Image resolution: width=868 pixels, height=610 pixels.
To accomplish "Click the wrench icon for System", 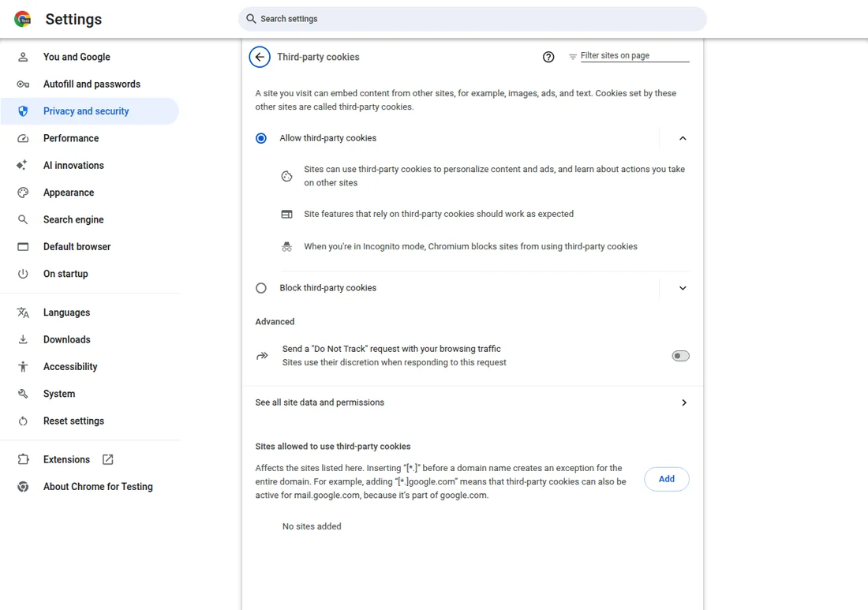I will [x=23, y=394].
